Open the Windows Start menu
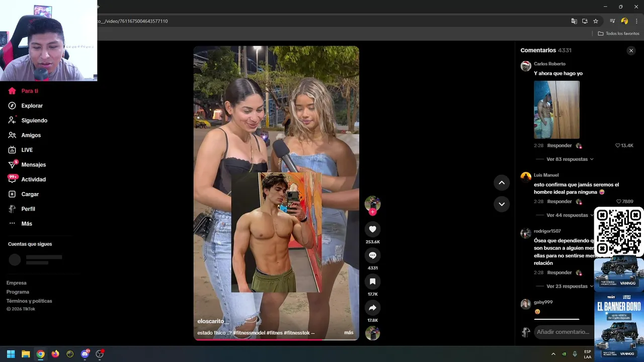 (x=11, y=354)
